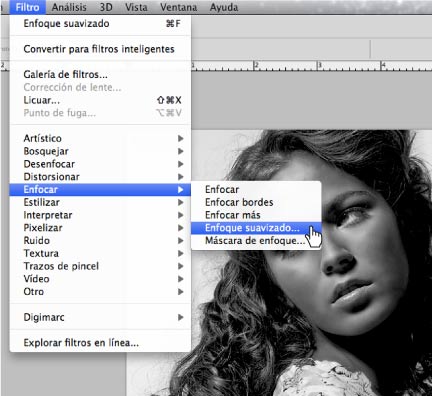Select the highlighted Enfocar menu entry
Screen dimensions: 432x396
tap(100, 189)
